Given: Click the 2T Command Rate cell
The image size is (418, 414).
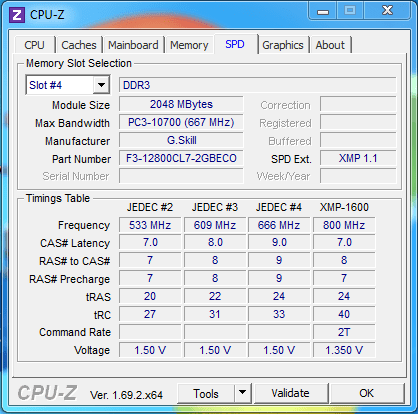Looking at the screenshot, I should (x=344, y=332).
